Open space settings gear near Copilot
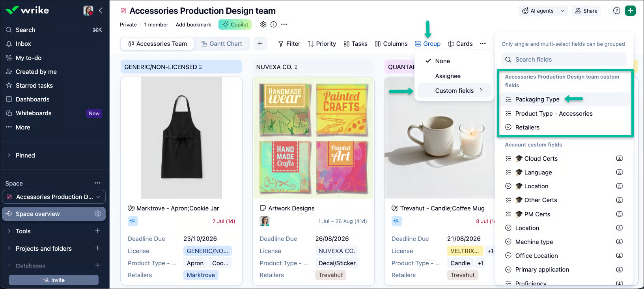This screenshot has width=644, height=289. pos(263,24)
